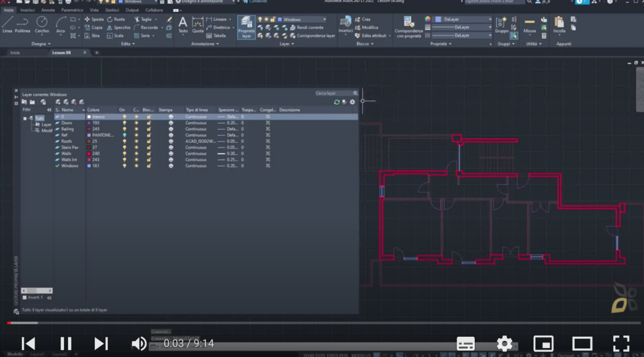Open the Misura measure tool
This screenshot has width=644, height=357.
(530, 25)
